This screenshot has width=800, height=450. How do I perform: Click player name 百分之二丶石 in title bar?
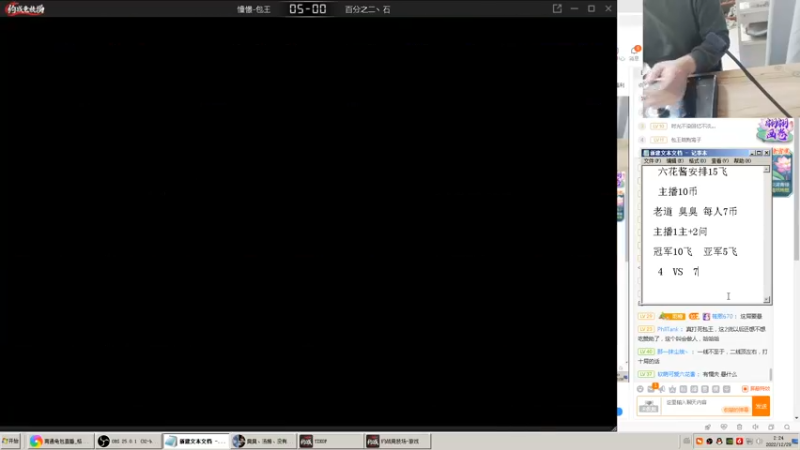coord(367,9)
